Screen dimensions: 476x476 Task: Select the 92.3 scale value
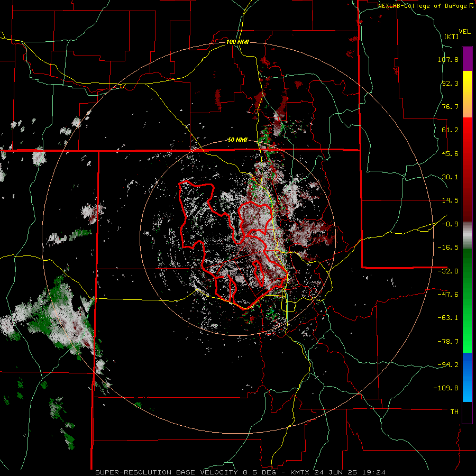click(450, 83)
